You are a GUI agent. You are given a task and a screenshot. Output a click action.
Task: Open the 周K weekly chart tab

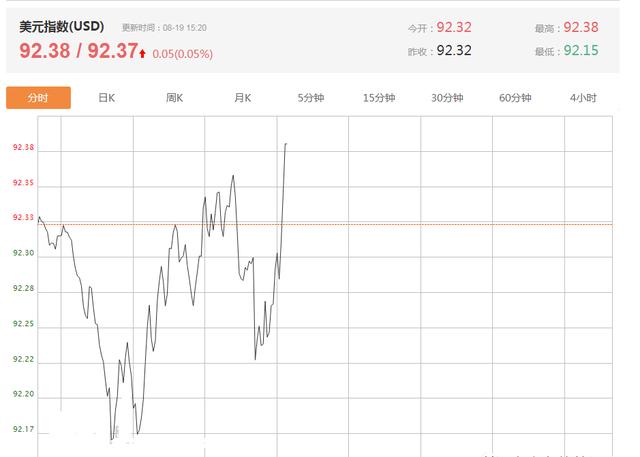coord(174,98)
